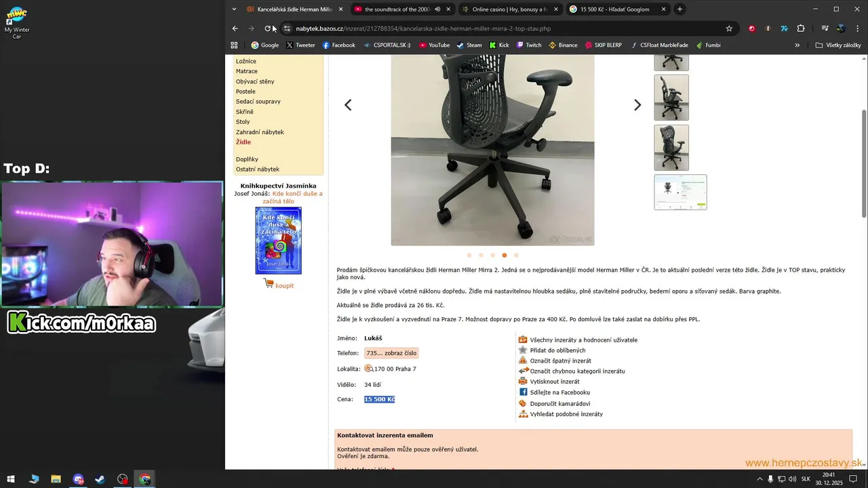868x488 pixels.
Task: Select the Matrace category
Action: point(247,71)
